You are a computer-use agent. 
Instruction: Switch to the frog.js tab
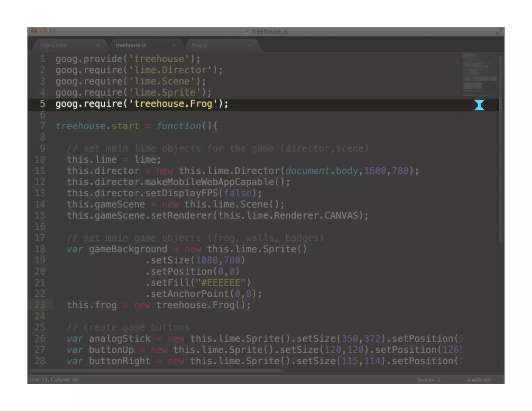click(x=200, y=45)
